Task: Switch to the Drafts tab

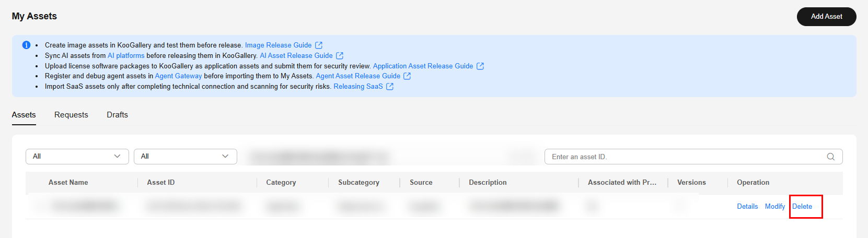Action: [117, 115]
